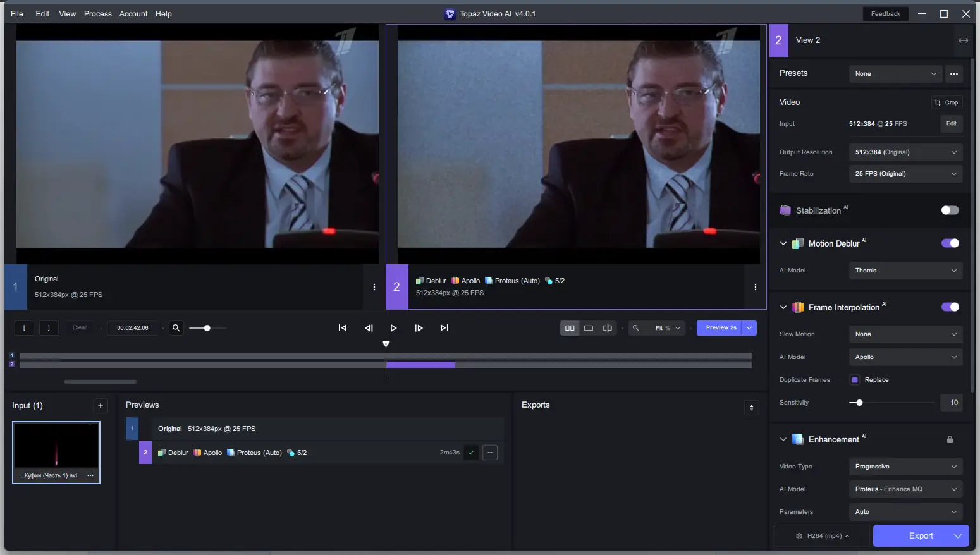Expand the Slow Motion dropdown showing None
Image resolution: width=980 pixels, height=555 pixels.
pos(905,334)
